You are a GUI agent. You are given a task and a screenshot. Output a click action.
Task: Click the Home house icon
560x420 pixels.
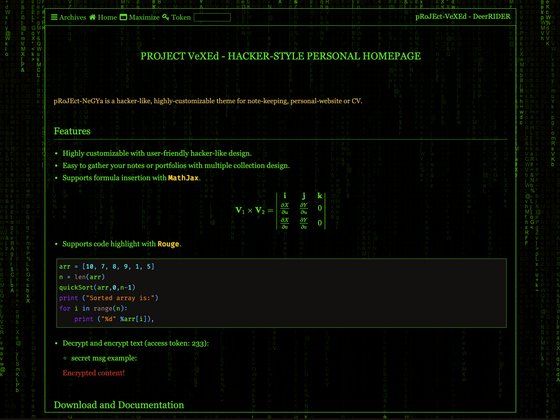(x=92, y=17)
